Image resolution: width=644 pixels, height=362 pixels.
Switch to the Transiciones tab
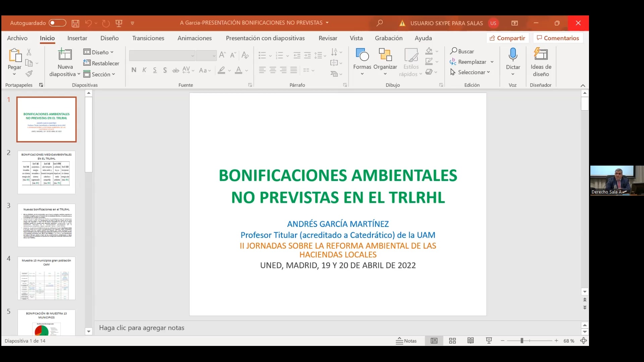pyautogui.click(x=148, y=38)
